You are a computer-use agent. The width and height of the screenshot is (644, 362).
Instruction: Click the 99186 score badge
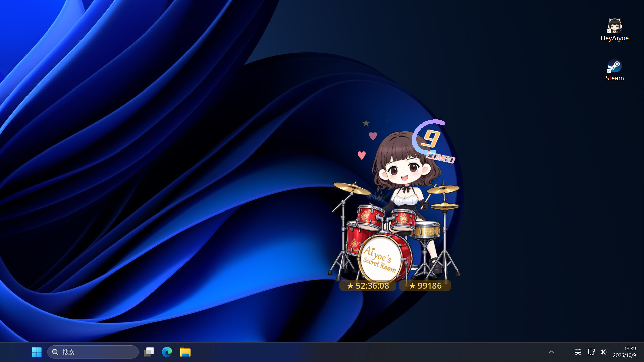click(x=425, y=286)
